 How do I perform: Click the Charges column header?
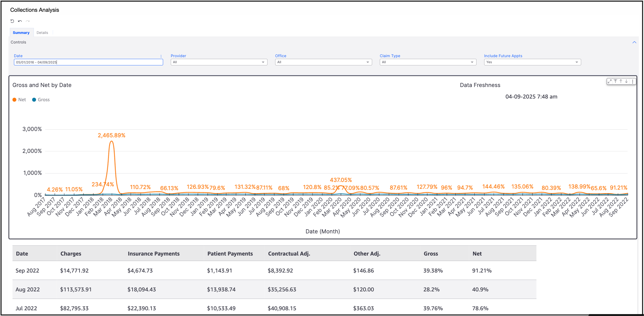coord(71,254)
